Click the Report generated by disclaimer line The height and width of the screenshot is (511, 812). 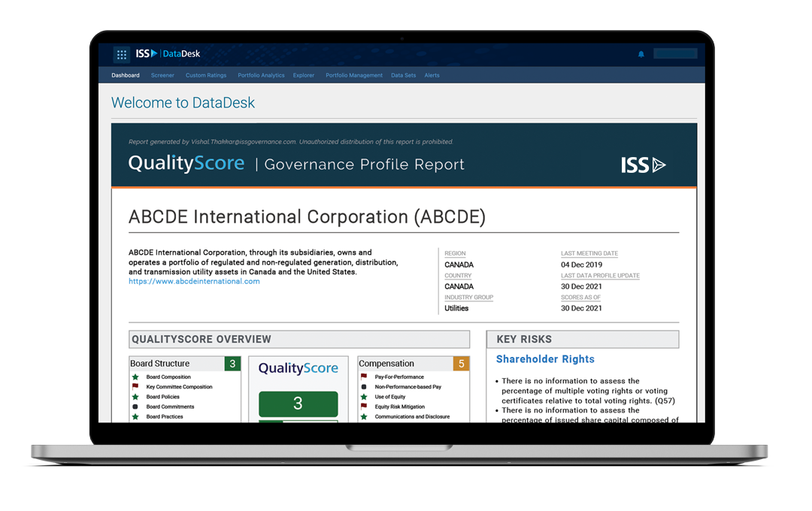point(291,142)
